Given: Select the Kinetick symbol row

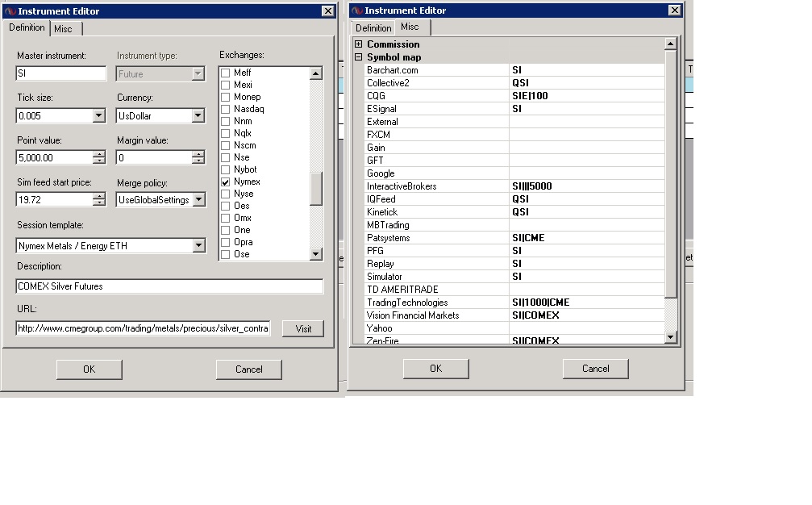Looking at the screenshot, I should (514, 212).
